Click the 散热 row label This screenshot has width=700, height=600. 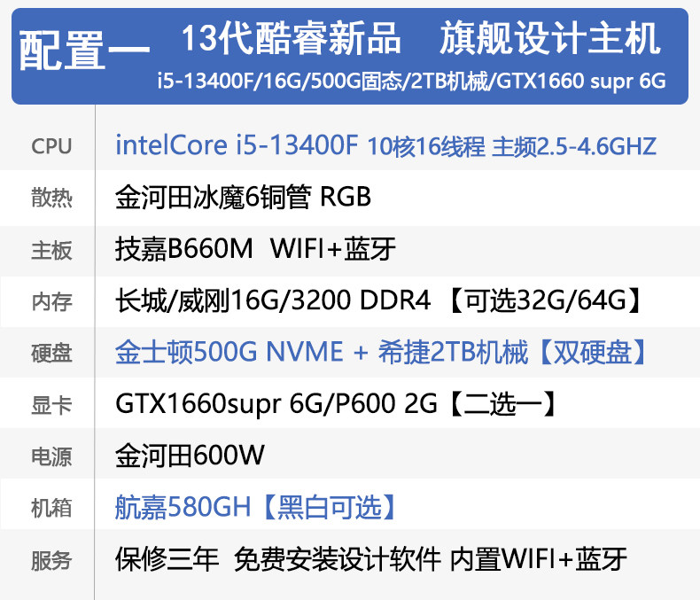pos(51,198)
